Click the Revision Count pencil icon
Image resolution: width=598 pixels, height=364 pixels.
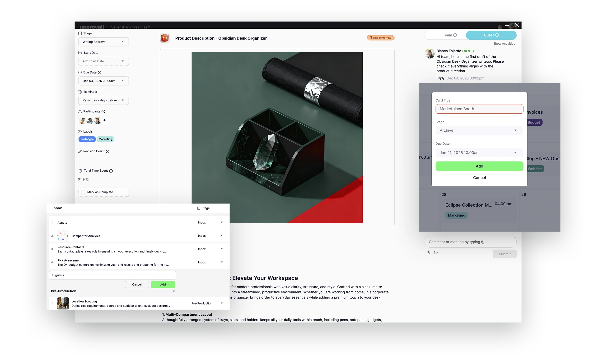pyautogui.click(x=80, y=151)
